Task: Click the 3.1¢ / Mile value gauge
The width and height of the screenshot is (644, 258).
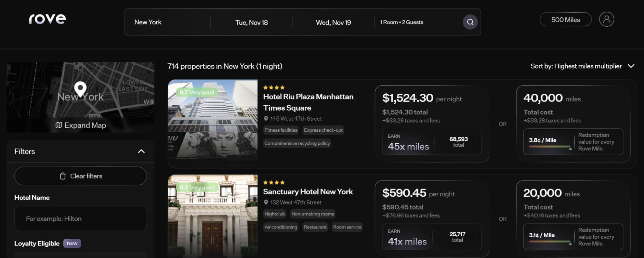Action: (573, 237)
